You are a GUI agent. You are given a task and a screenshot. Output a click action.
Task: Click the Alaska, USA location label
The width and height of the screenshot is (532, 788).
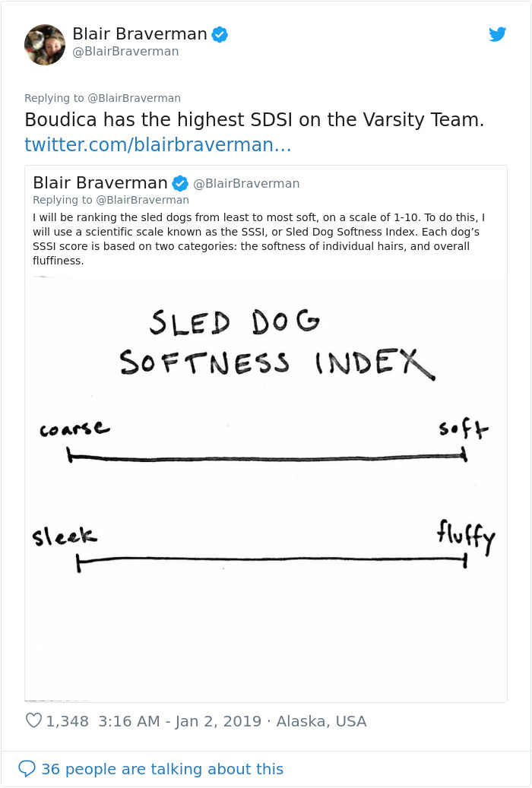pos(319,720)
